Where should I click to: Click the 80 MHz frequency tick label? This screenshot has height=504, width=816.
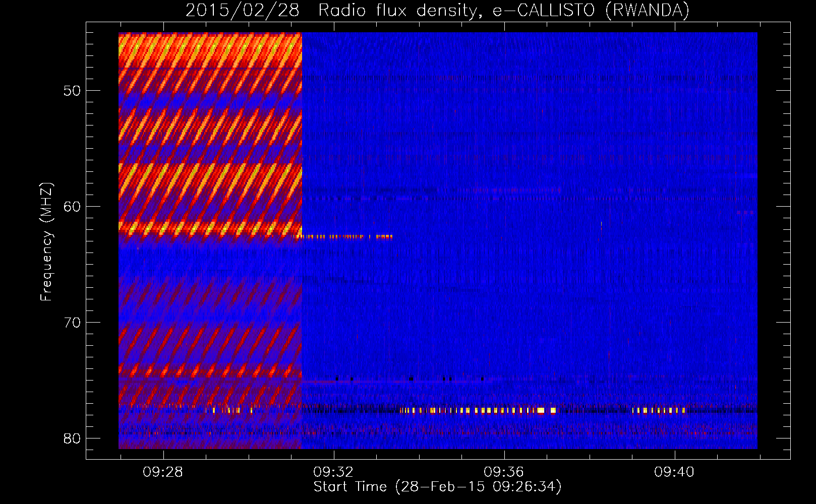pos(72,438)
